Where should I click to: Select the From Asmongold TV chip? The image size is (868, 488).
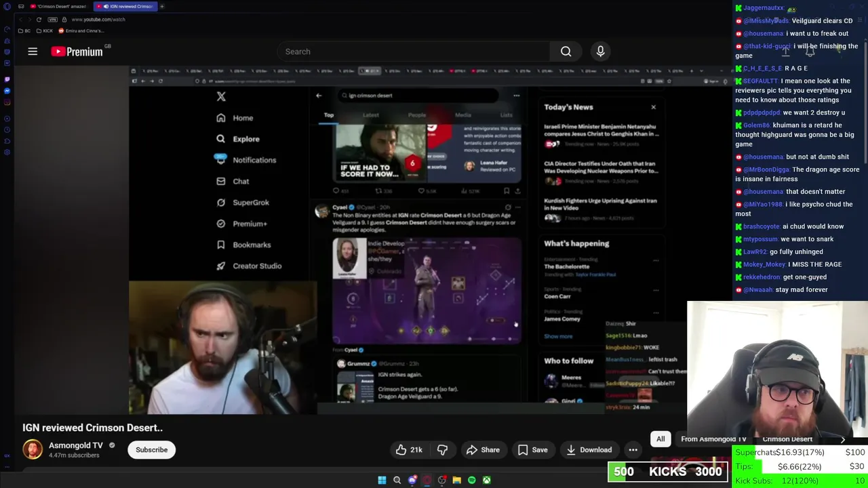pos(713,439)
